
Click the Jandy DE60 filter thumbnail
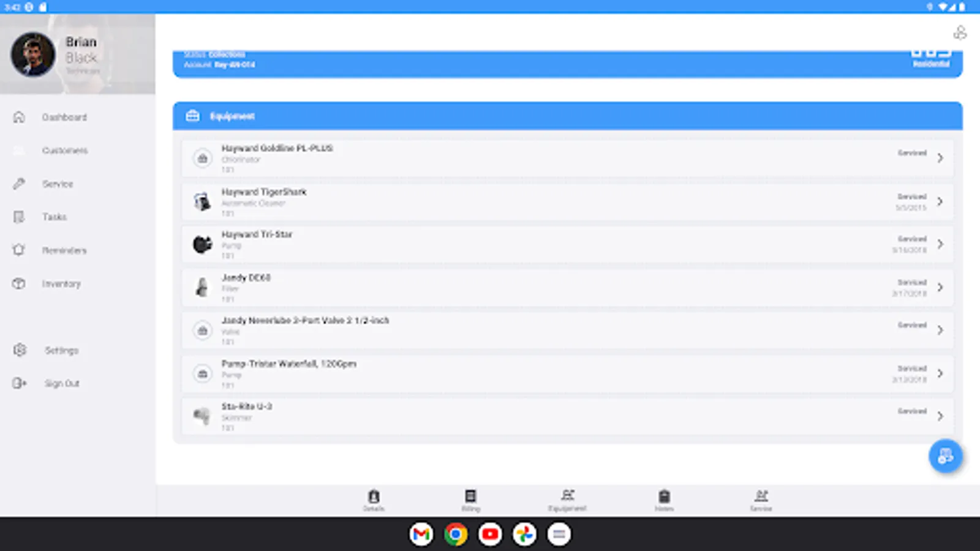[x=202, y=287]
